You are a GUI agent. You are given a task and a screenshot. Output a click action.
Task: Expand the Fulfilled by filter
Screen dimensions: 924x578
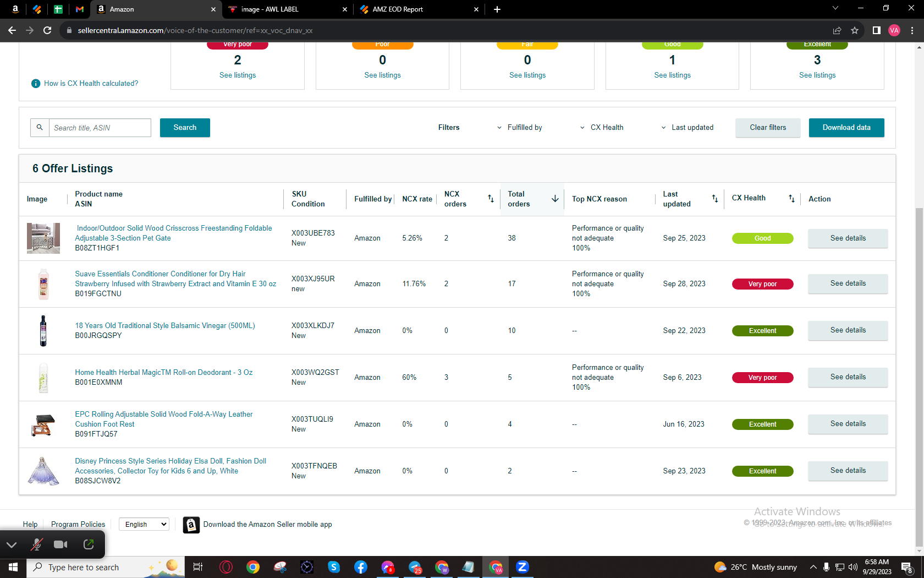[520, 128]
